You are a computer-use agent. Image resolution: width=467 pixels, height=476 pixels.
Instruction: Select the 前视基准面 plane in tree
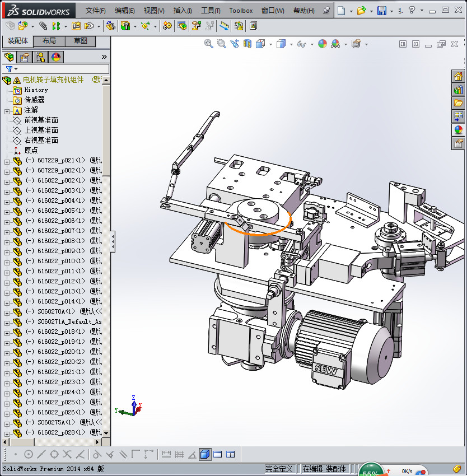pos(41,120)
